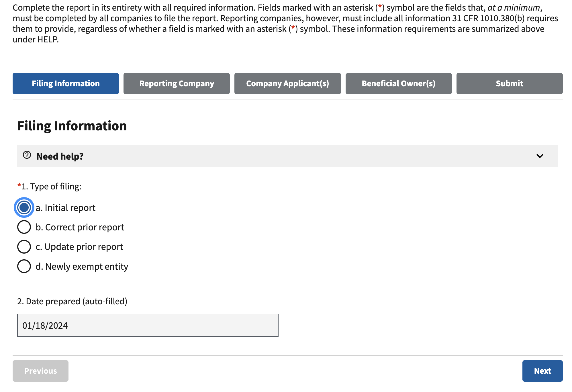Click the question mark help icon
Viewport: 572px width, 392px height.
(27, 155)
